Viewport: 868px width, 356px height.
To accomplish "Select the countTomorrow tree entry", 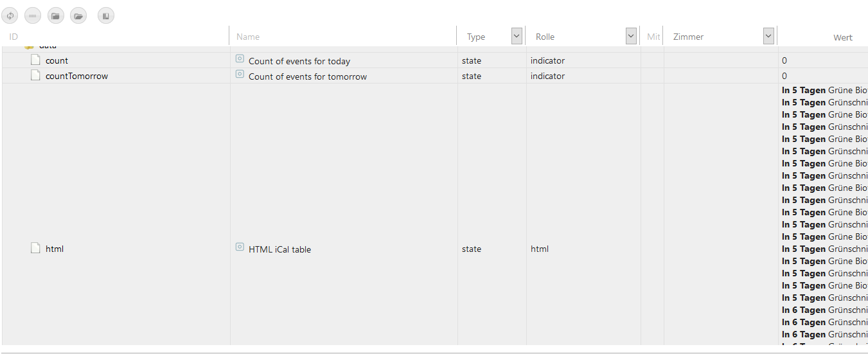I will pos(76,76).
